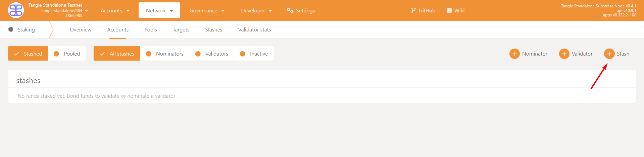Viewport: 644px width, 157px height.
Task: Expand the Developer dropdown menu
Action: coord(256,11)
